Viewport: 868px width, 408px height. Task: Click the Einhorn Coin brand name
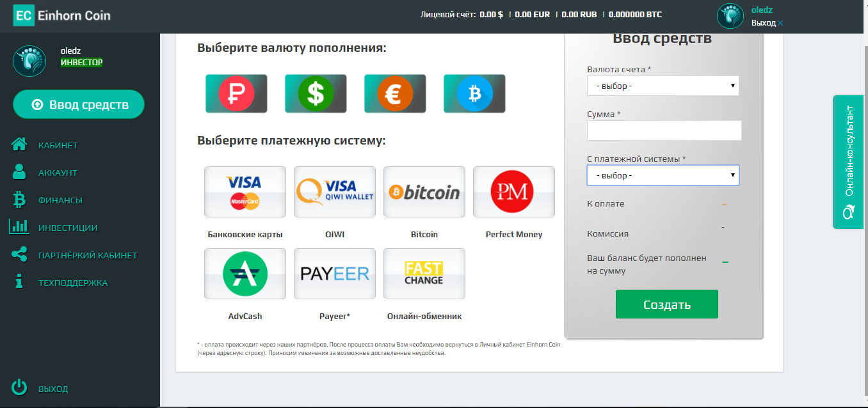click(x=74, y=16)
